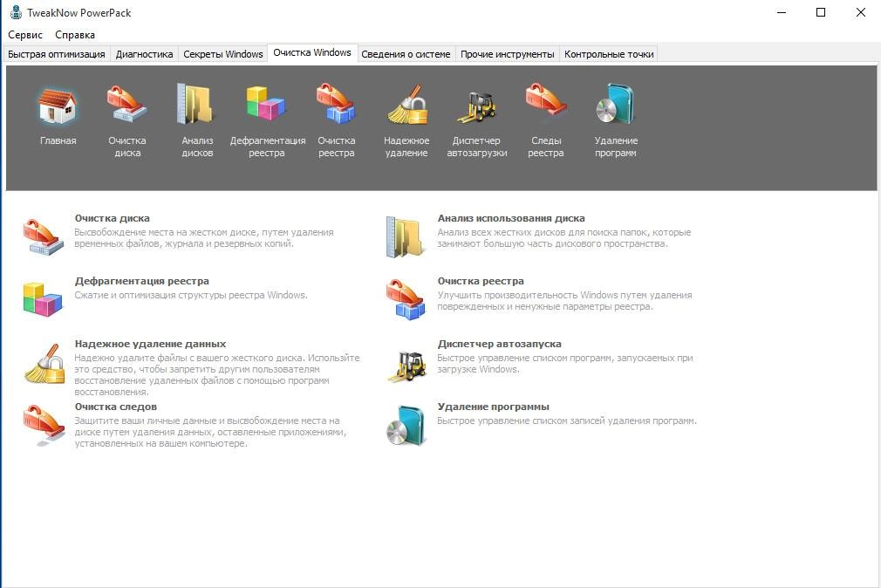Click vacuum icon beside Очистка реестра heading
The height and width of the screenshot is (588, 881).
click(x=406, y=299)
